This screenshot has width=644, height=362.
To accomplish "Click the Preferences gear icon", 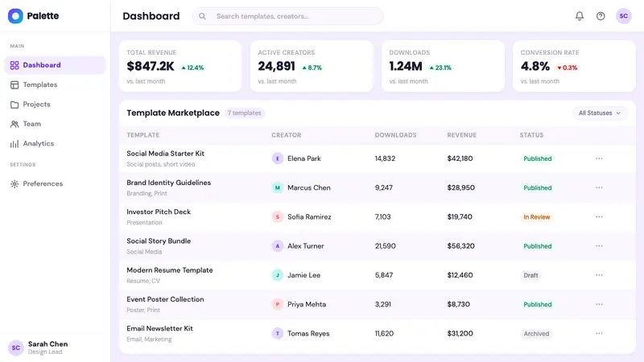I will pos(14,184).
